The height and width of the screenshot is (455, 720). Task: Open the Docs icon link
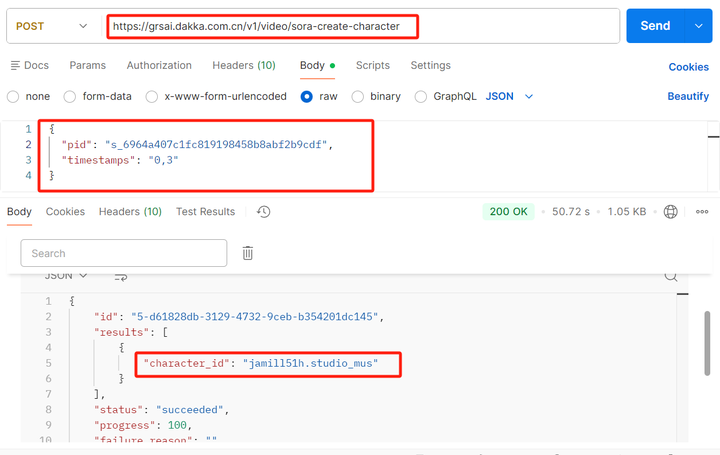coord(29,65)
